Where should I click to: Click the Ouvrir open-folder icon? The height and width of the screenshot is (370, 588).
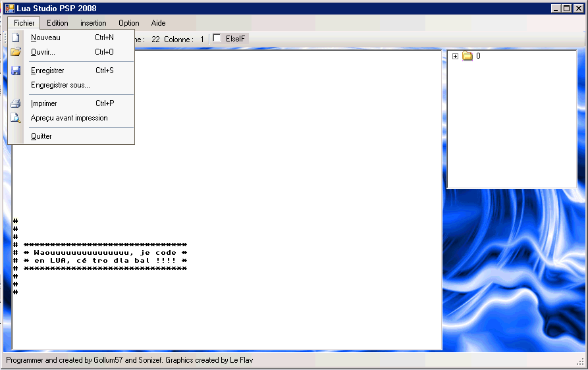click(16, 52)
